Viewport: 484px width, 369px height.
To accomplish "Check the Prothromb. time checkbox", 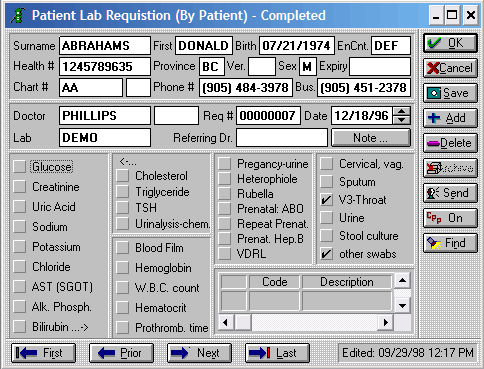I will pos(123,328).
